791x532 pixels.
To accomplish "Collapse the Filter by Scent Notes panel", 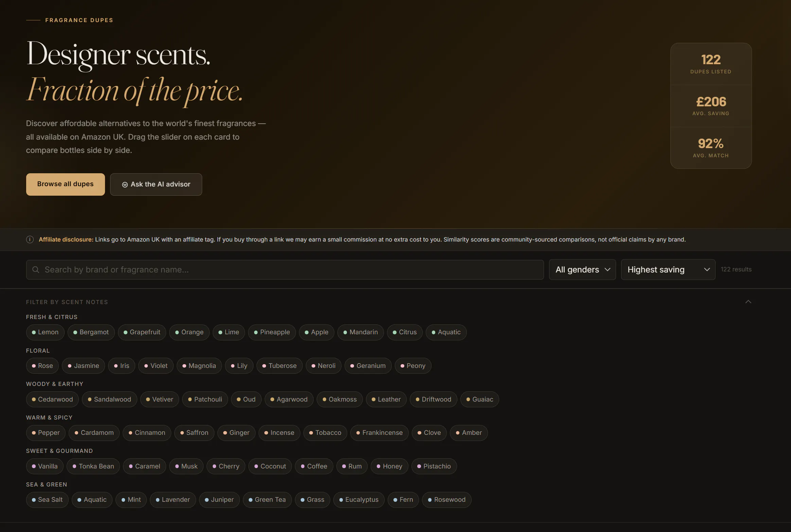I will coord(748,302).
